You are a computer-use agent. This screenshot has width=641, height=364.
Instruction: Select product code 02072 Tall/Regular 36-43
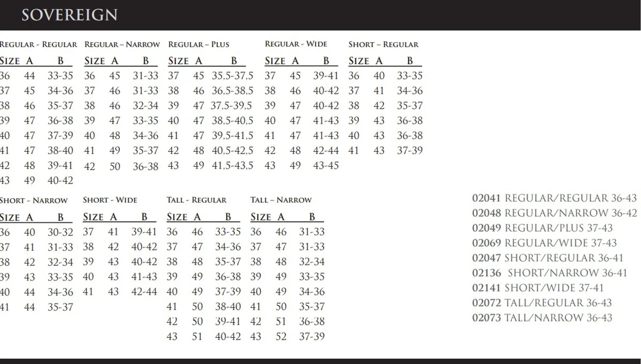point(542,303)
